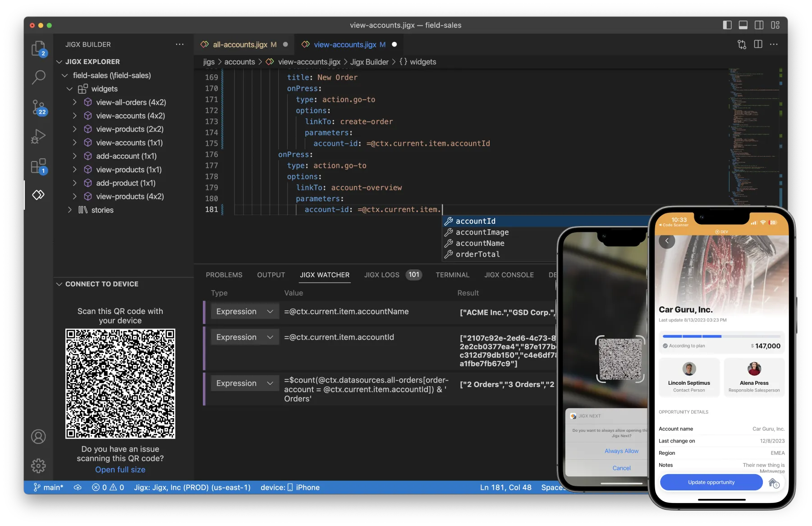The height and width of the screenshot is (526, 812).
Task: Toggle secondary sidebar layout icon in title bar
Action: [x=759, y=25]
